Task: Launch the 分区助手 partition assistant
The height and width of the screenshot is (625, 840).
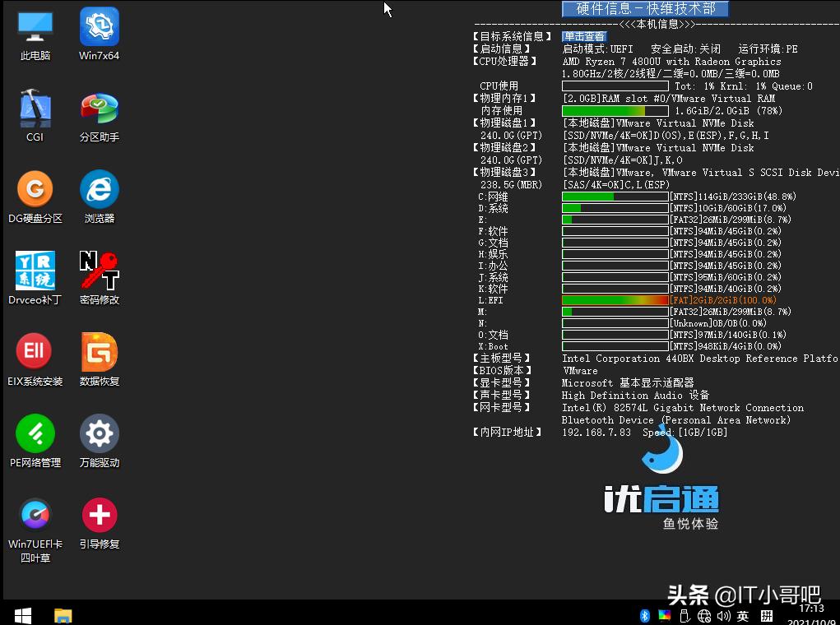Action: [99, 107]
